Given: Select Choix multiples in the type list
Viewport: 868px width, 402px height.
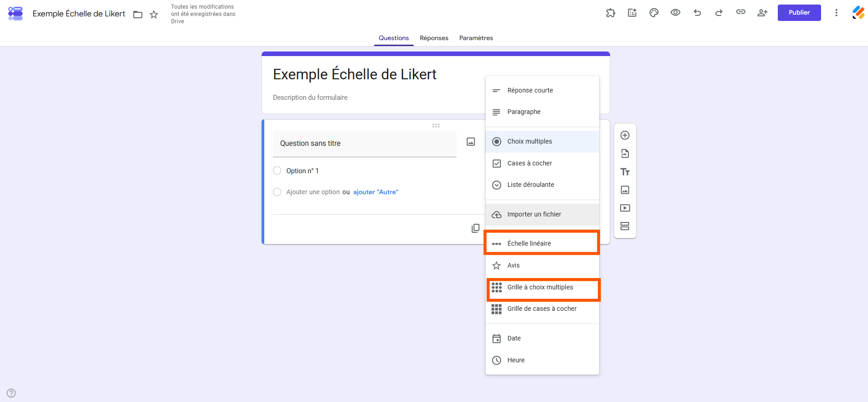Looking at the screenshot, I should click(542, 141).
